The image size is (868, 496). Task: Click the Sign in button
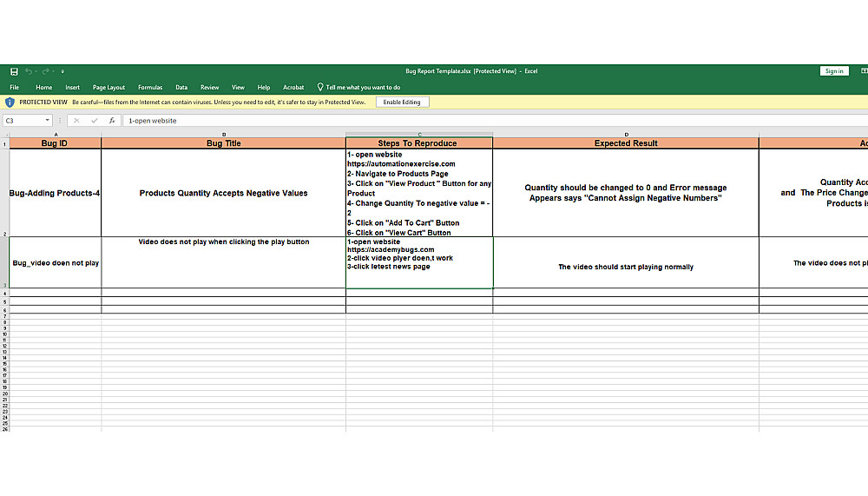[x=833, y=71]
